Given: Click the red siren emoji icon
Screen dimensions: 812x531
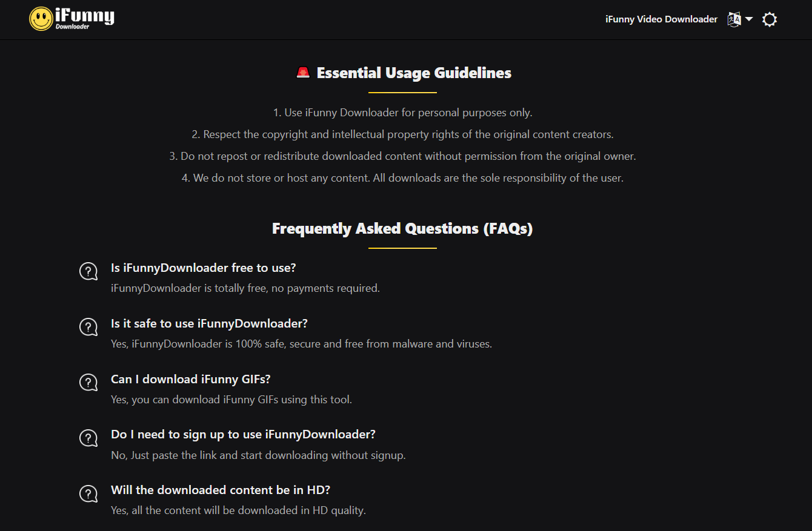Looking at the screenshot, I should [x=303, y=73].
